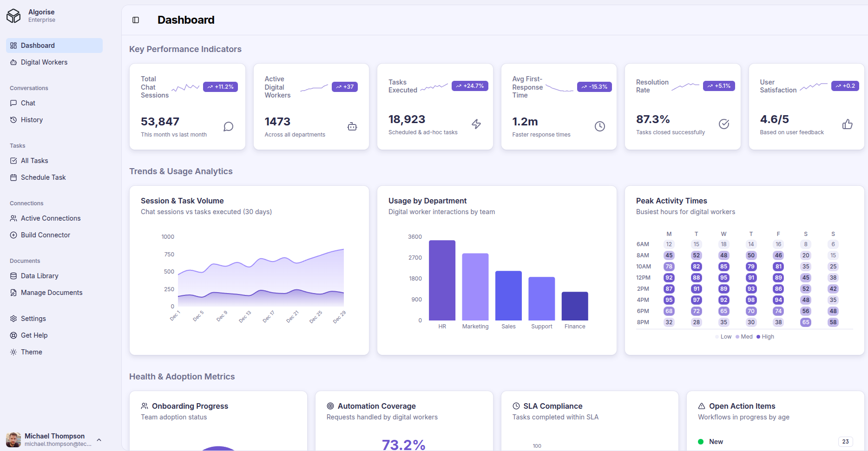Click the +11.2% trend badge
This screenshot has height=451, width=868.
click(x=220, y=87)
